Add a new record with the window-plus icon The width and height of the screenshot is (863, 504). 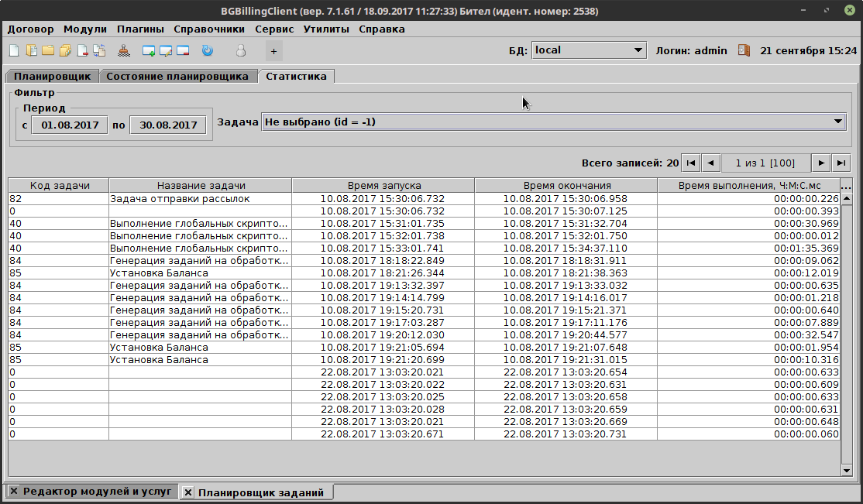pos(149,50)
